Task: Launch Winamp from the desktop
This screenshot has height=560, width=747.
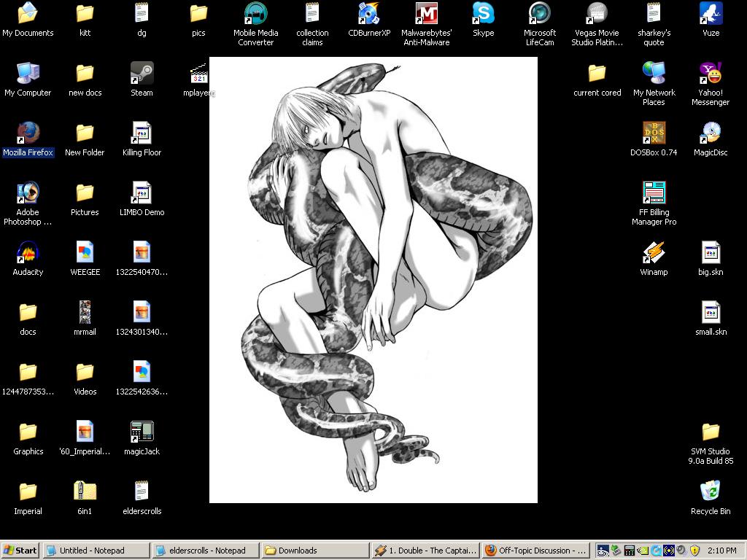Action: pyautogui.click(x=654, y=253)
